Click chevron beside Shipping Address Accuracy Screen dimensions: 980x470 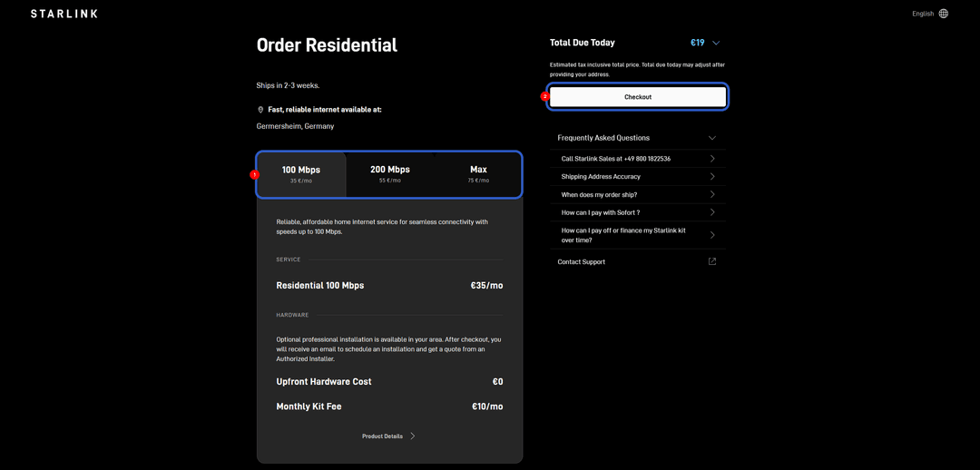pos(712,177)
